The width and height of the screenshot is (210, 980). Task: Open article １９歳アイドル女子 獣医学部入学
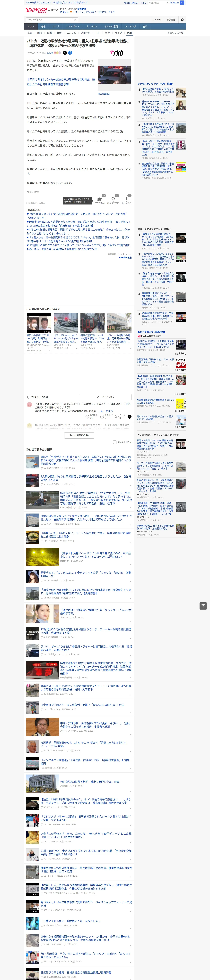coord(70,921)
